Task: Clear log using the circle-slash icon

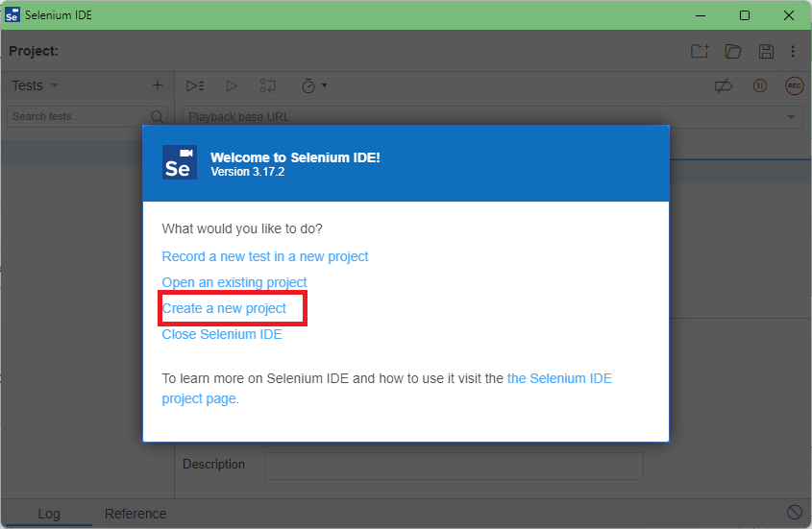Action: [x=795, y=513]
